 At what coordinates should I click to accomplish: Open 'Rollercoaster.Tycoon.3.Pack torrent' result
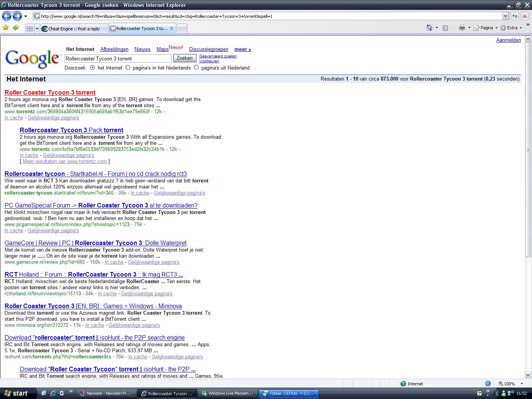[x=71, y=130]
